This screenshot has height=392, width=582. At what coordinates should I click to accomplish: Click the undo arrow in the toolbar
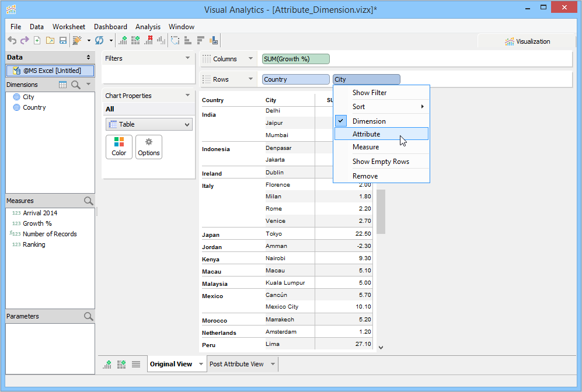12,40
